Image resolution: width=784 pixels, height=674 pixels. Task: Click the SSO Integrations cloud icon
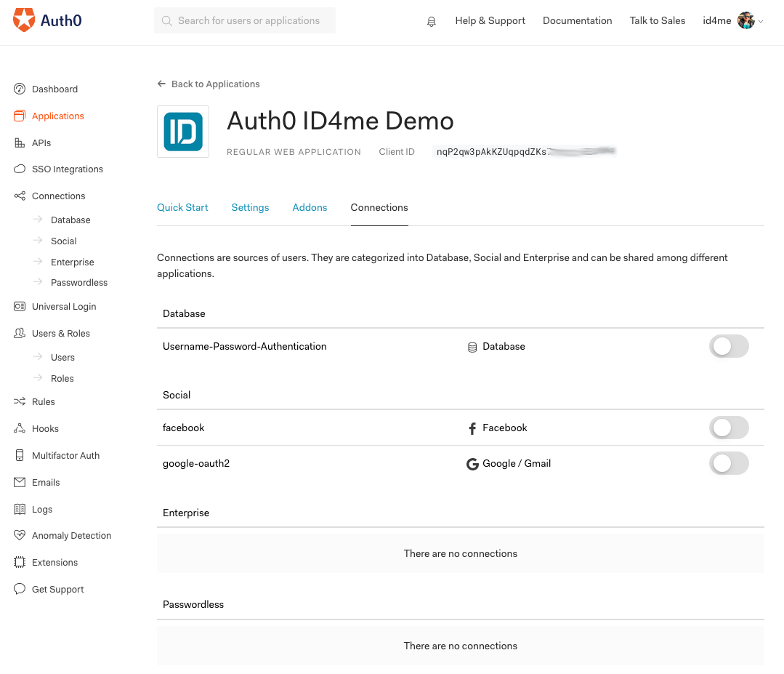coord(20,169)
